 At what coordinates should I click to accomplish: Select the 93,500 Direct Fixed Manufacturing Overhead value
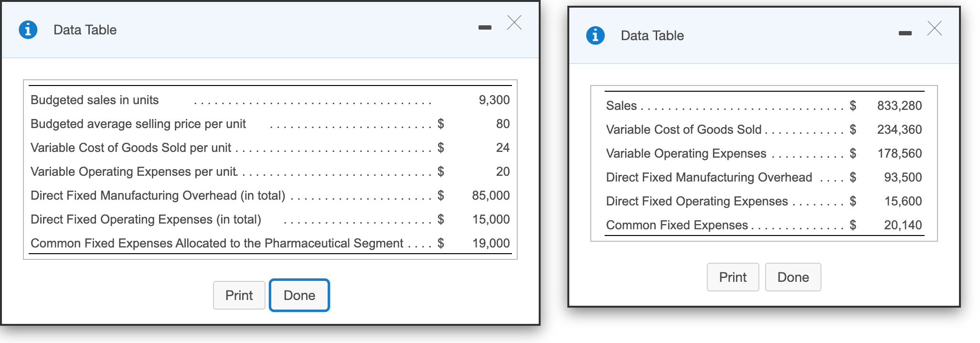click(x=903, y=177)
